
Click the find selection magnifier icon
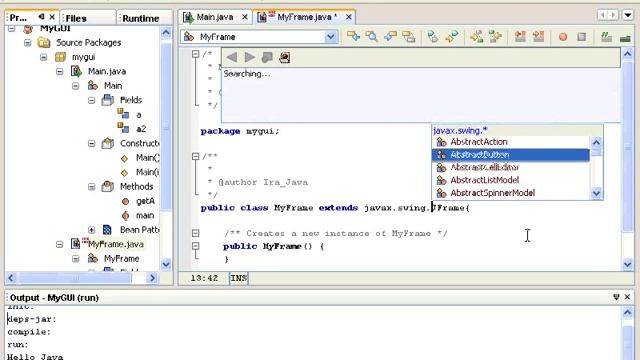point(371,37)
